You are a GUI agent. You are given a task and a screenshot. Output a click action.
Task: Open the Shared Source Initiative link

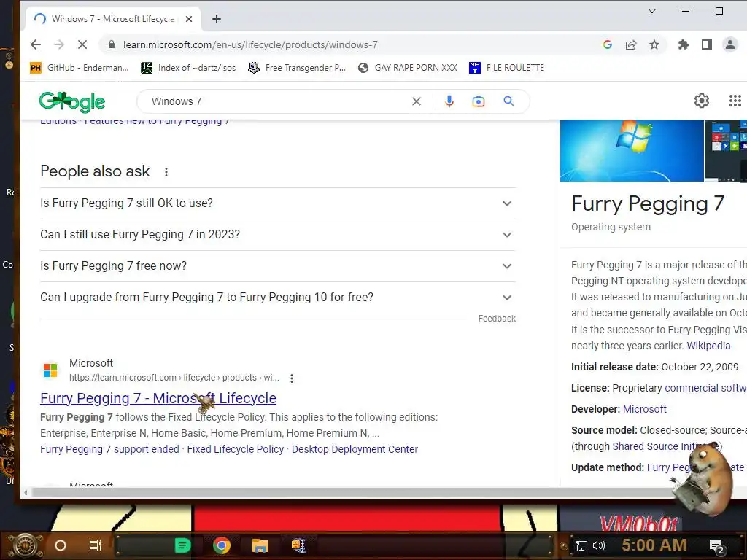tap(665, 446)
